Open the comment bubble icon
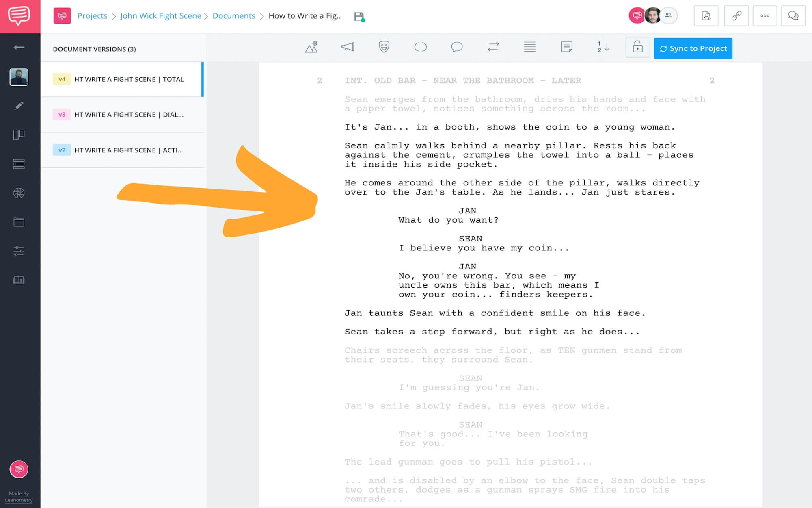Screen dimensions: 812x508 (x=457, y=48)
